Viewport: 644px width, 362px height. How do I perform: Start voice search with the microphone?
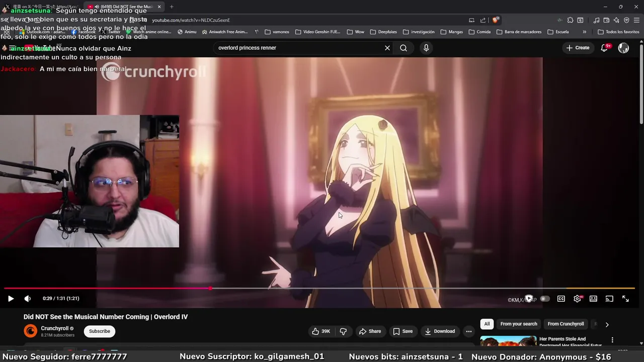(426, 48)
